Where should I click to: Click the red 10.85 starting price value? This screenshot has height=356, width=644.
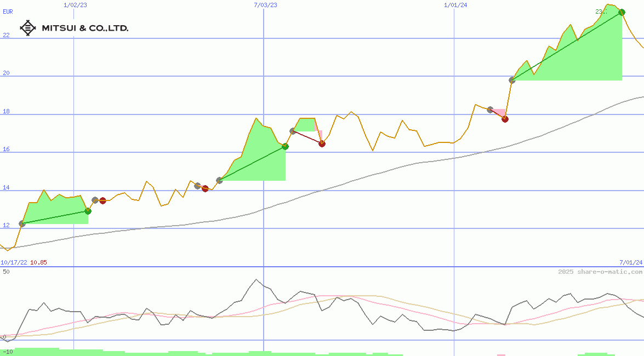click(38, 262)
